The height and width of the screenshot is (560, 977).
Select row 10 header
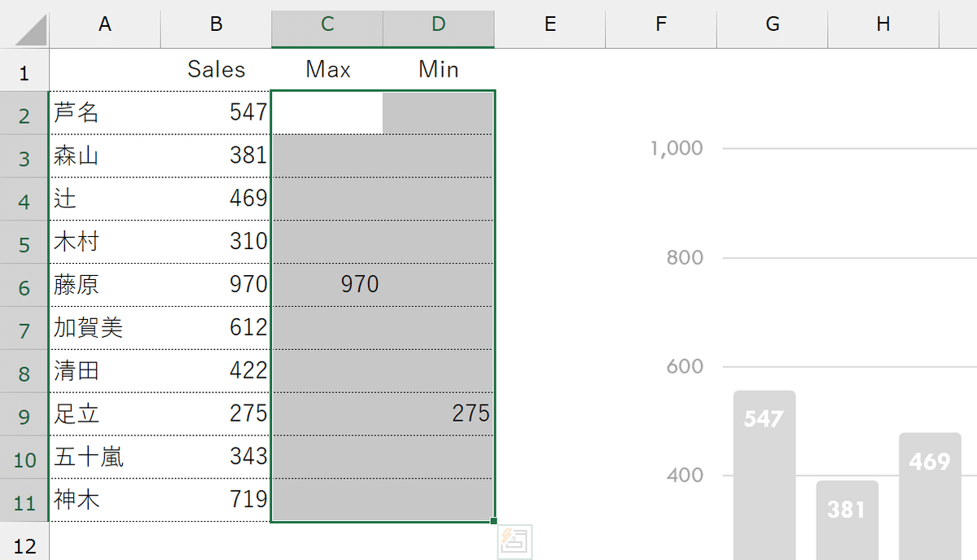pyautogui.click(x=24, y=458)
